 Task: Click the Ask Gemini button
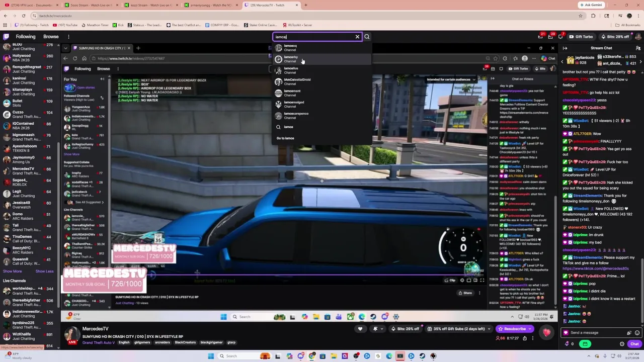point(590,5)
